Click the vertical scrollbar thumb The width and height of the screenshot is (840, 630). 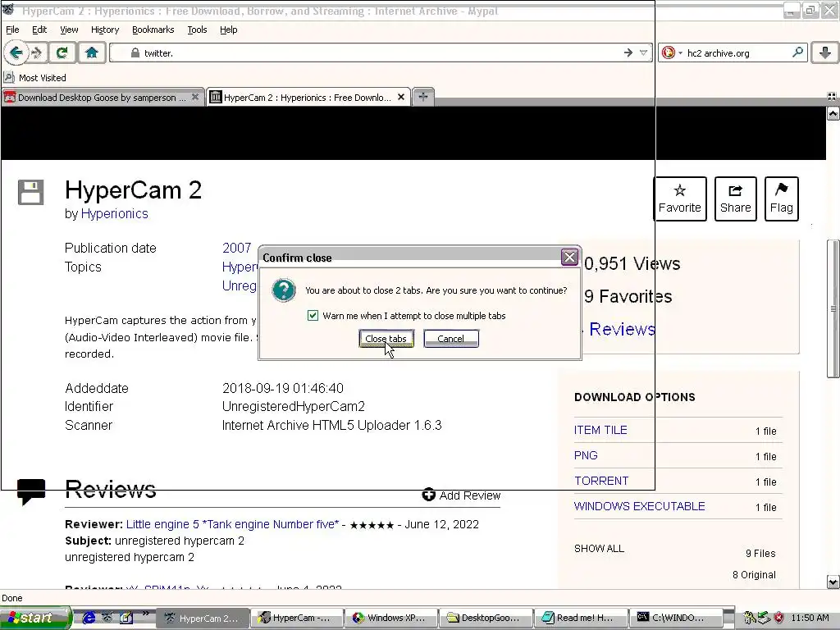(833, 308)
